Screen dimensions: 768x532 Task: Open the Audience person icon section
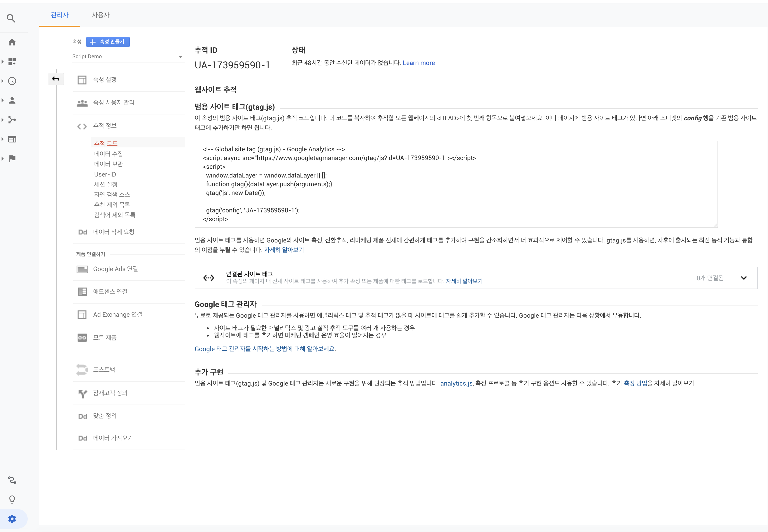(x=12, y=100)
